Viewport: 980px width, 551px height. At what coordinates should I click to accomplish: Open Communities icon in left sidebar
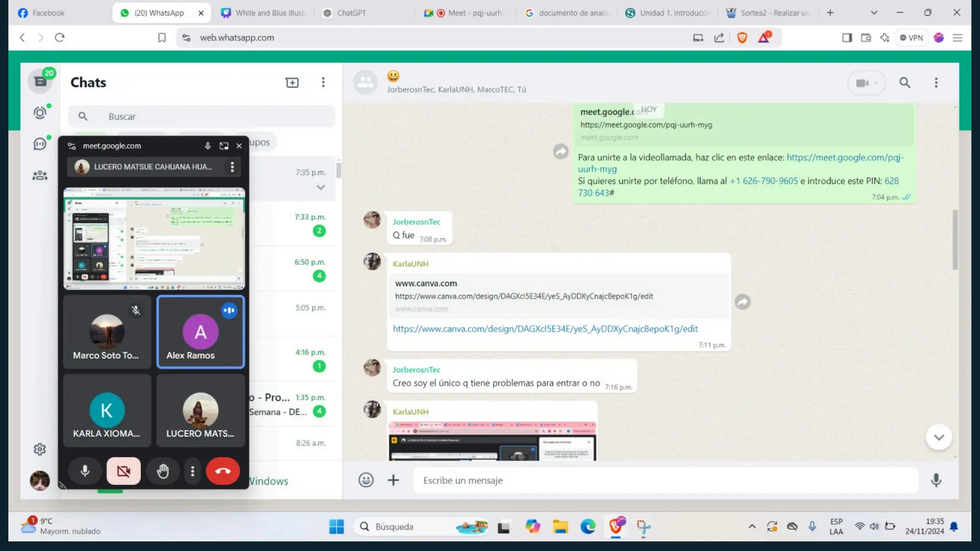[x=40, y=176]
